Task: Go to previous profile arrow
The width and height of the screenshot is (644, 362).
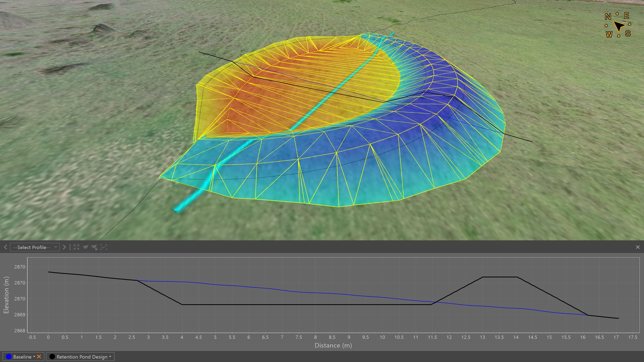Action: [5, 247]
